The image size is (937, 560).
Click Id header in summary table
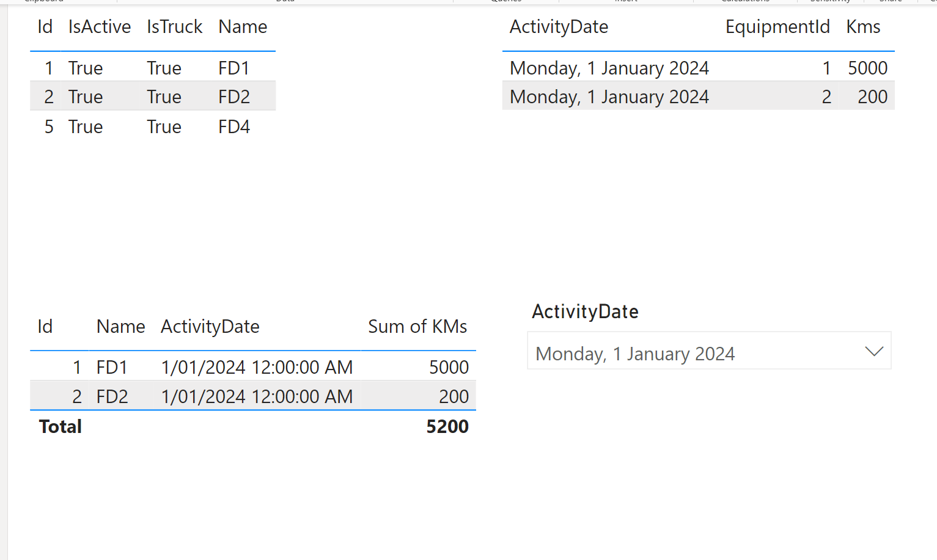45,327
